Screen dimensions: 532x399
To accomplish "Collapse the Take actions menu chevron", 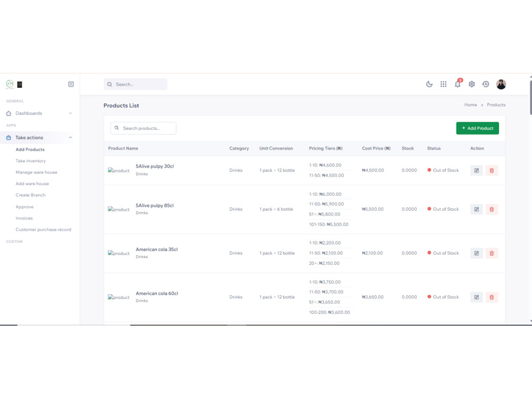I will point(71,137).
